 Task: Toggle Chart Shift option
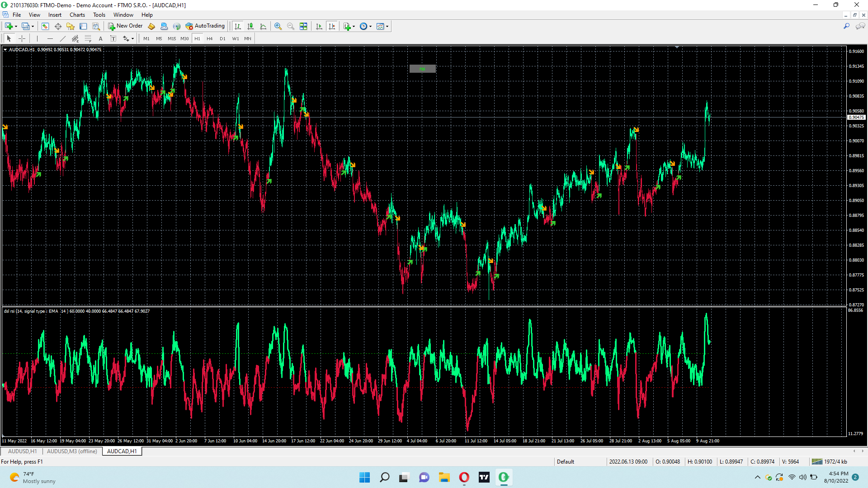332,26
